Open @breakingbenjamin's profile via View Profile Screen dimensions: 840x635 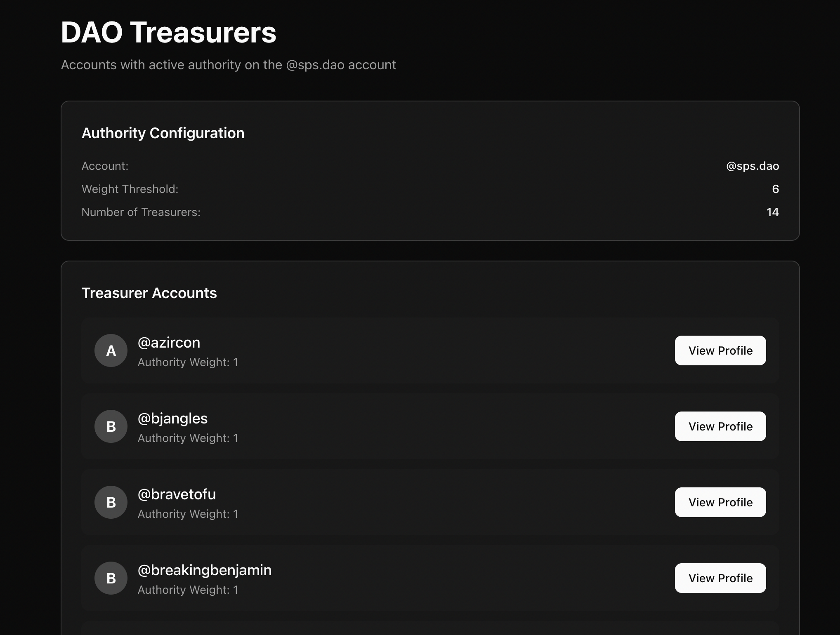(720, 578)
